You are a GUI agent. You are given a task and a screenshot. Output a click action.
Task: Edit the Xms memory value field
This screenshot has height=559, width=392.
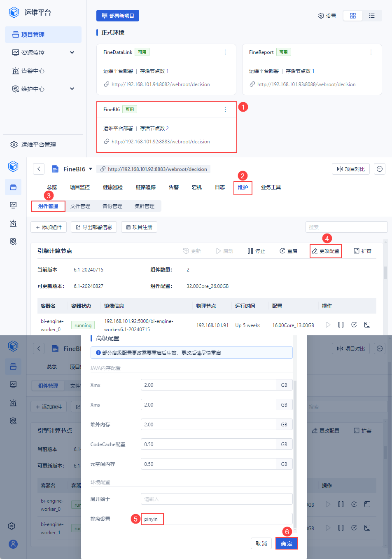tap(208, 405)
